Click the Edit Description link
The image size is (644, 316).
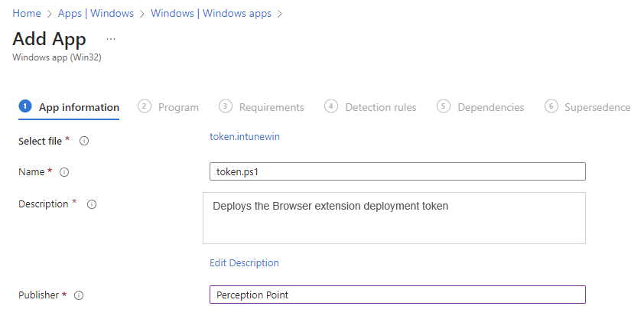click(x=244, y=262)
